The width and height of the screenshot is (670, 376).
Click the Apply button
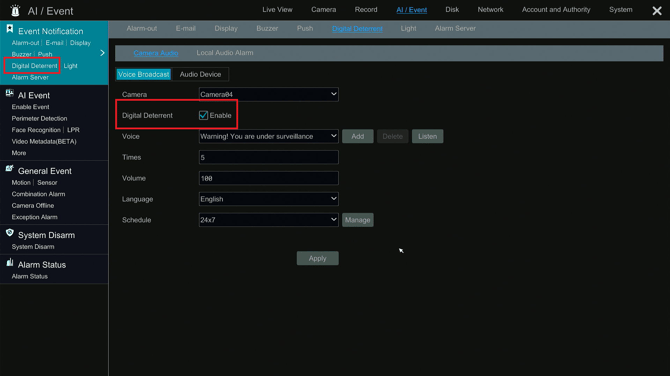point(317,258)
